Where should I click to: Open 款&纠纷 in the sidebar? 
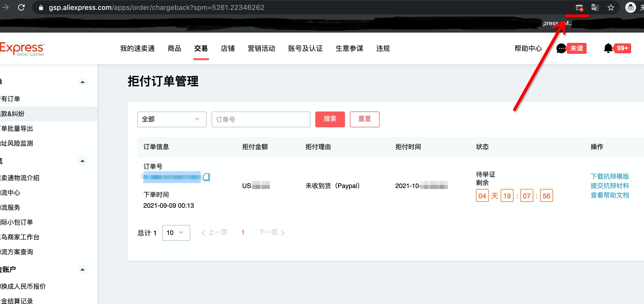pyautogui.click(x=48, y=114)
